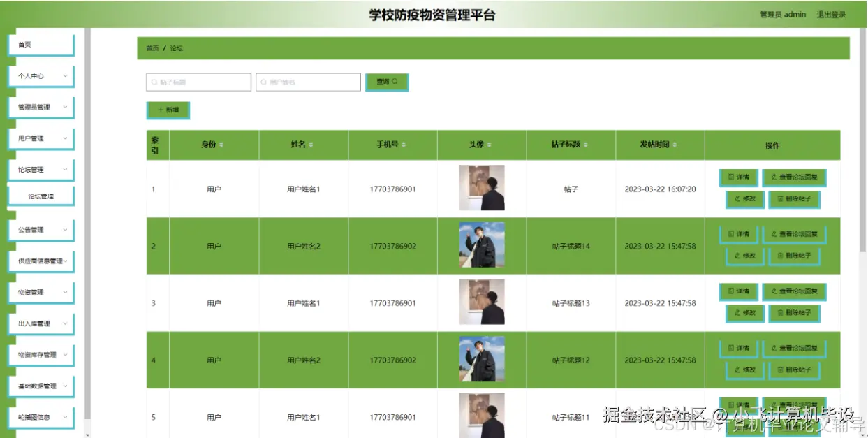
Task: Open 详情 for the 帖子 row
Action: pyautogui.click(x=739, y=177)
